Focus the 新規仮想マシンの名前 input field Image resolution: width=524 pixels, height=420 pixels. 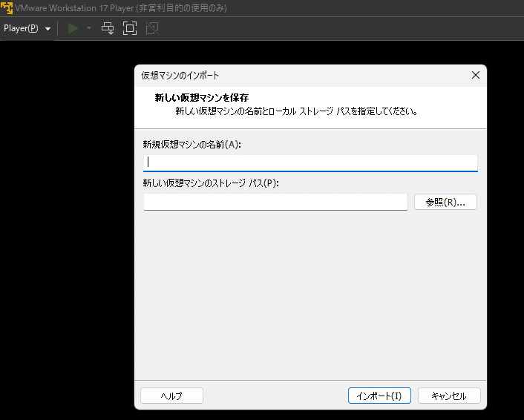[310, 163]
